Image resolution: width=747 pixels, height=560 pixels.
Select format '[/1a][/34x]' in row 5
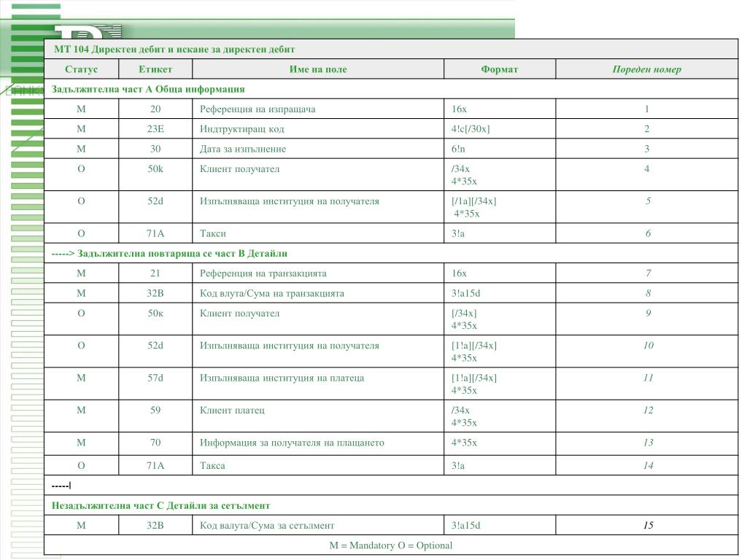(473, 201)
